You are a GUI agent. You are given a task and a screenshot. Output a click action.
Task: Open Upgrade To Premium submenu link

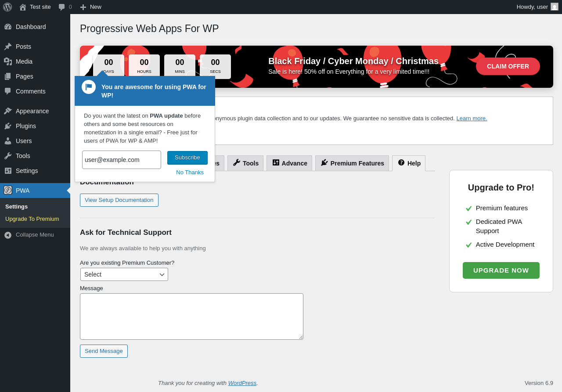point(32,219)
